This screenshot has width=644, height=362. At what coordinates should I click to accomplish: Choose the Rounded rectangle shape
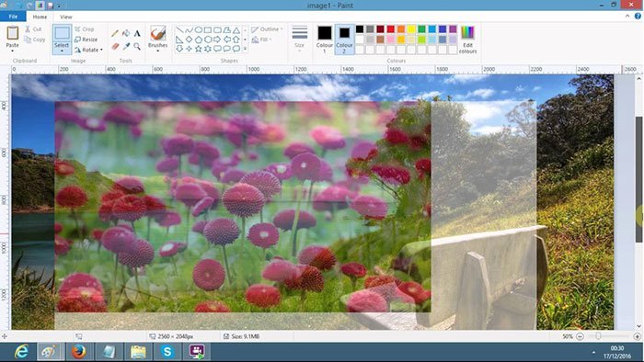point(217,30)
